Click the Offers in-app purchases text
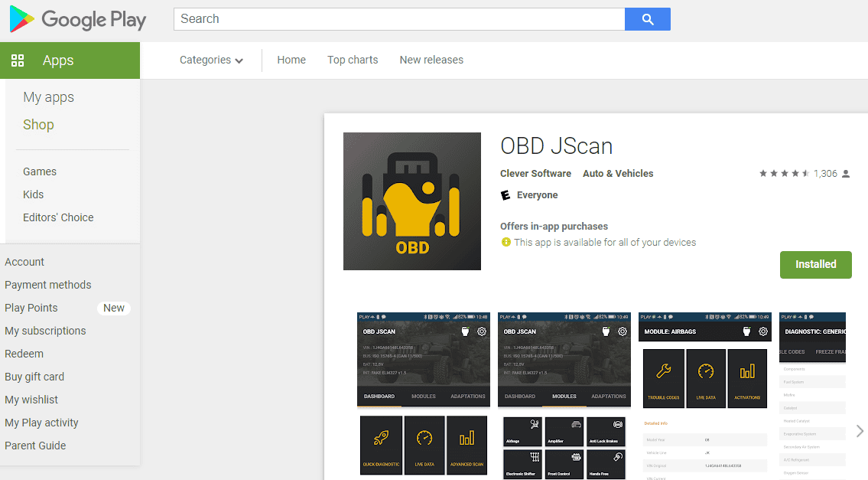 coord(554,226)
